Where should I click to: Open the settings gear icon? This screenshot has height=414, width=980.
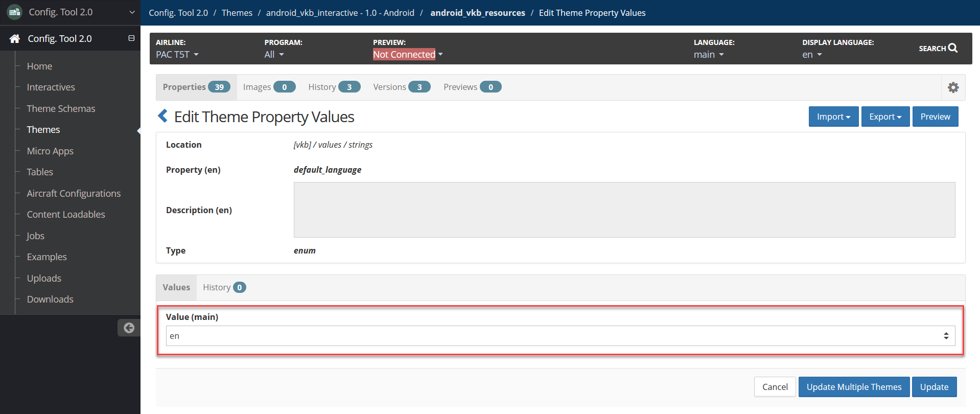tap(953, 87)
